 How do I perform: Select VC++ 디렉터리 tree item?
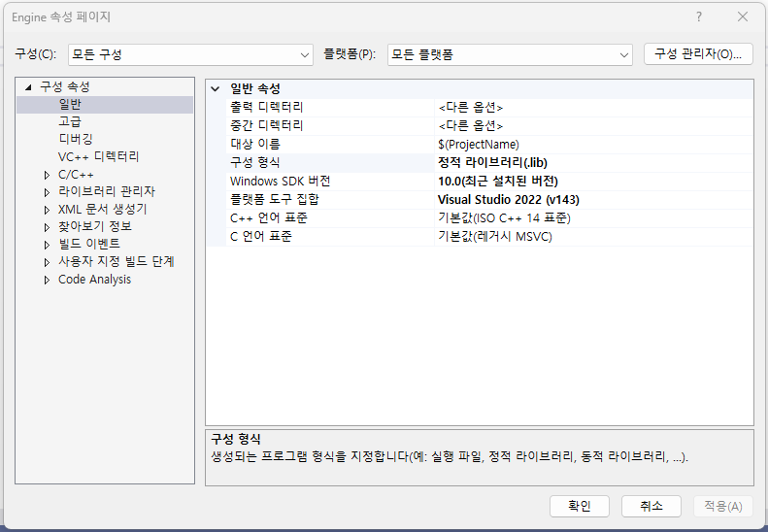[x=98, y=156]
